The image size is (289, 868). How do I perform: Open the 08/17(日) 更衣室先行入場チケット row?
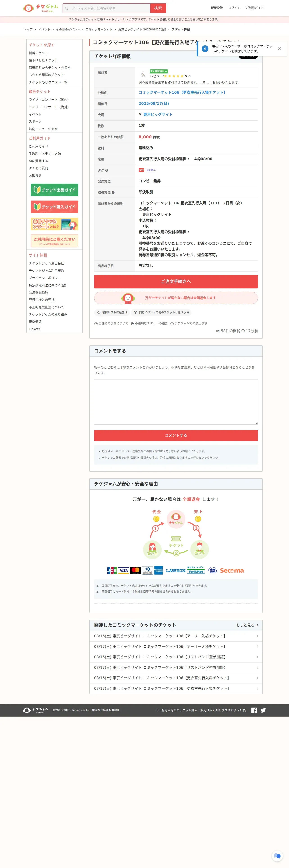click(x=176, y=688)
